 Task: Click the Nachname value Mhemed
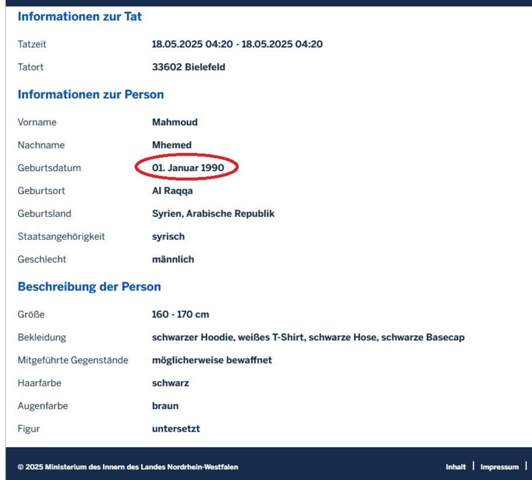coord(172,145)
